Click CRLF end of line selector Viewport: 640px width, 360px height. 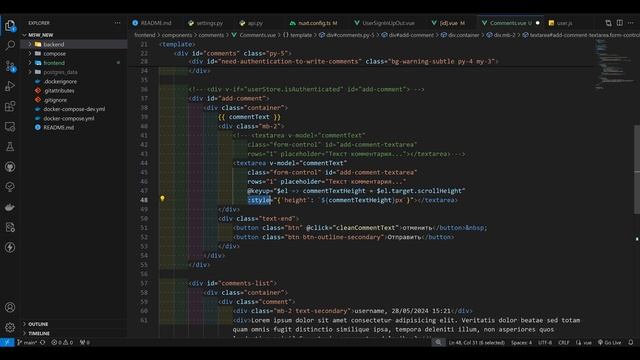point(564,342)
